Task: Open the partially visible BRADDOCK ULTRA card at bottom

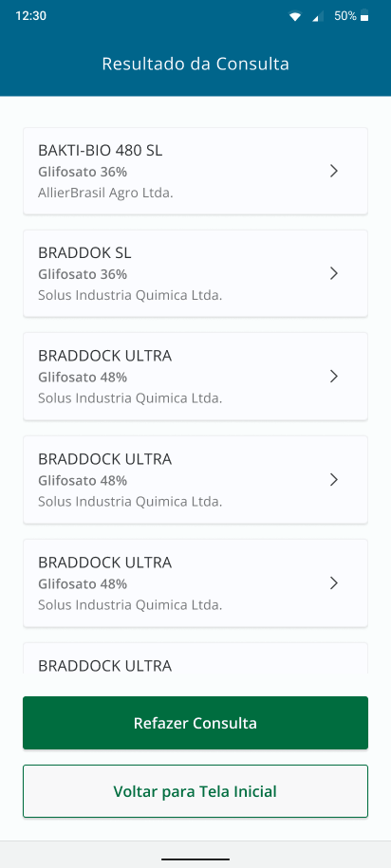Action: (195, 658)
